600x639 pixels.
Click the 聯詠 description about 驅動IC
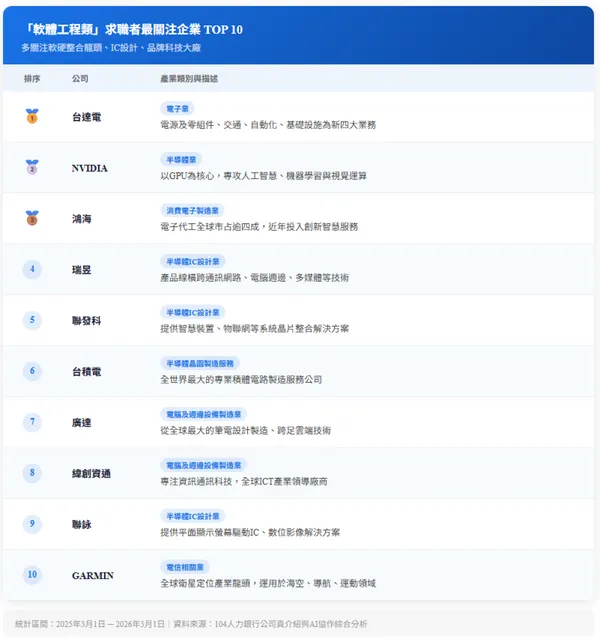coord(250,533)
